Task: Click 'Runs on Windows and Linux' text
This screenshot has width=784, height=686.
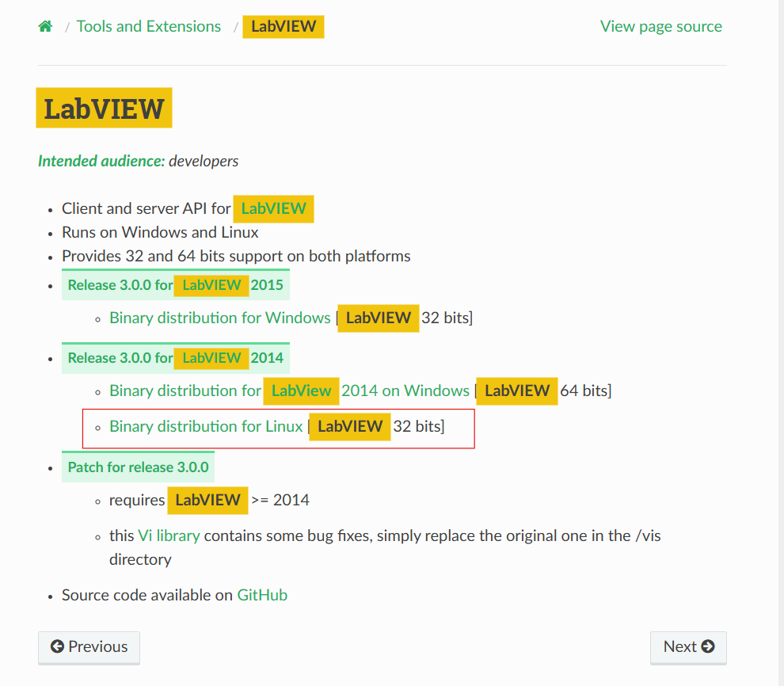Action: pyautogui.click(x=160, y=232)
